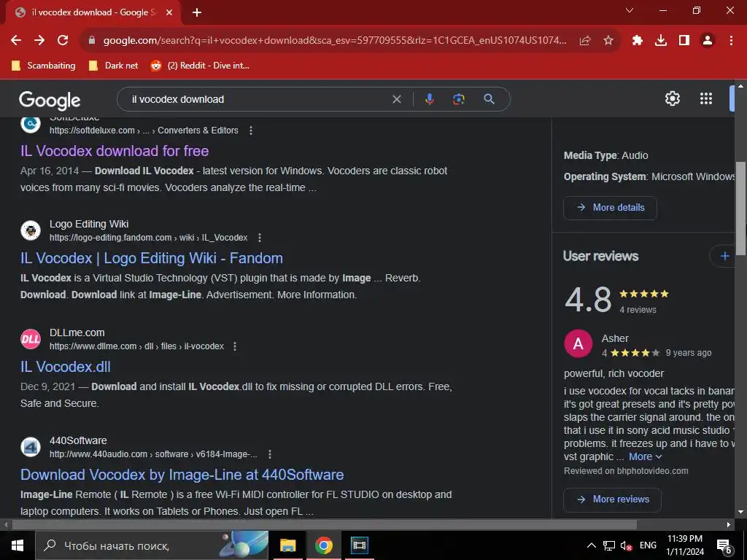Click the More reviews button
747x560 pixels.
click(x=612, y=499)
